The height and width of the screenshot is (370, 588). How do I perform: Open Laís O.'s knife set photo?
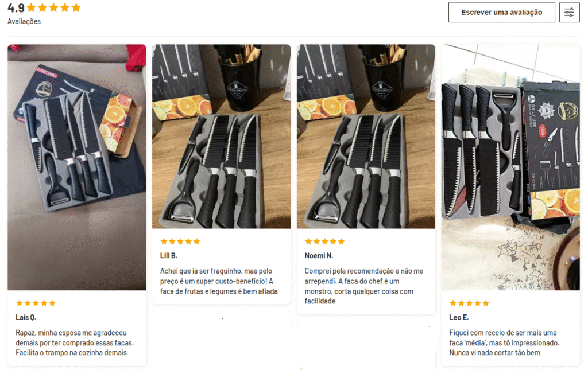click(x=76, y=167)
